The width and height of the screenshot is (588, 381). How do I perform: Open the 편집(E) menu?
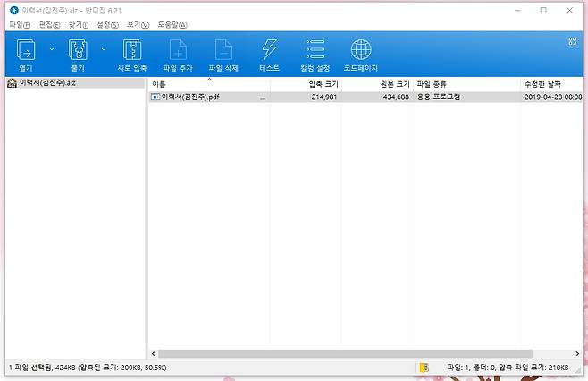49,25
